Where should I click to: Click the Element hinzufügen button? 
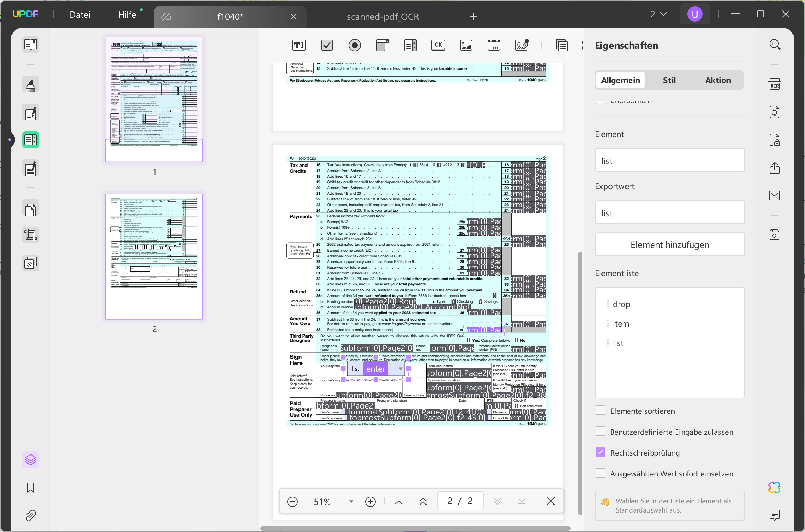pos(669,244)
